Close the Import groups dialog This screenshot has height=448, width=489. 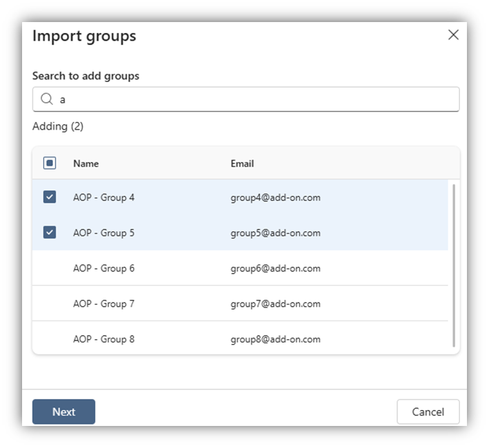tap(453, 35)
